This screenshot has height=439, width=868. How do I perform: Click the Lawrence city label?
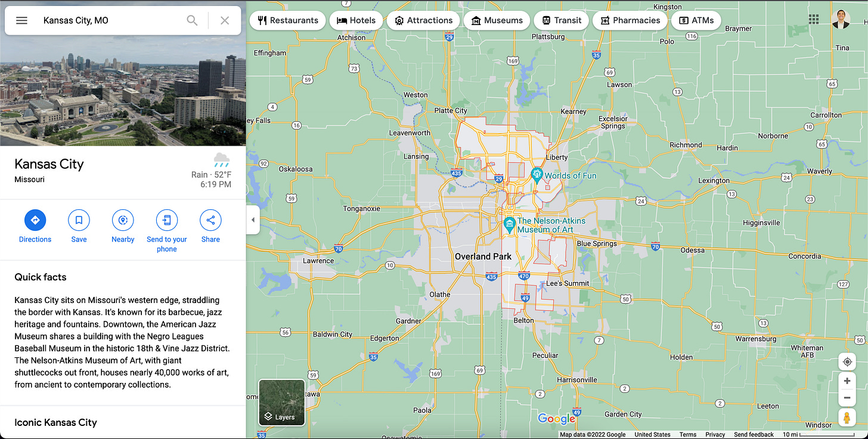tap(318, 261)
